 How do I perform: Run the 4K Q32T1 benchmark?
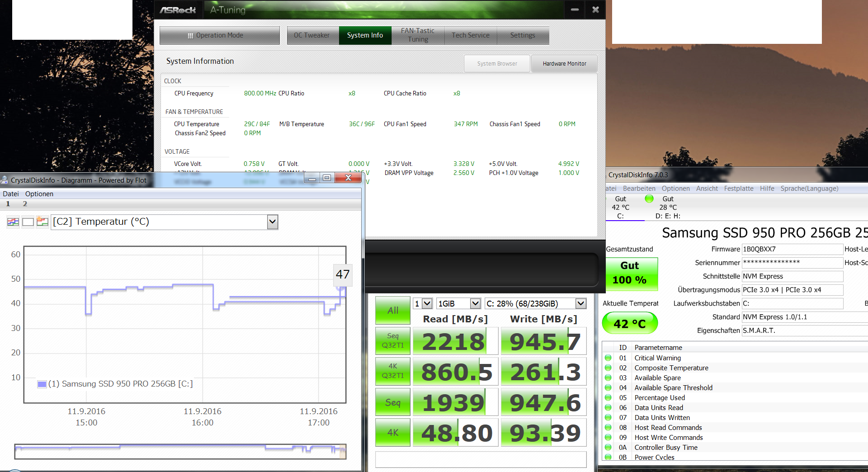click(393, 371)
